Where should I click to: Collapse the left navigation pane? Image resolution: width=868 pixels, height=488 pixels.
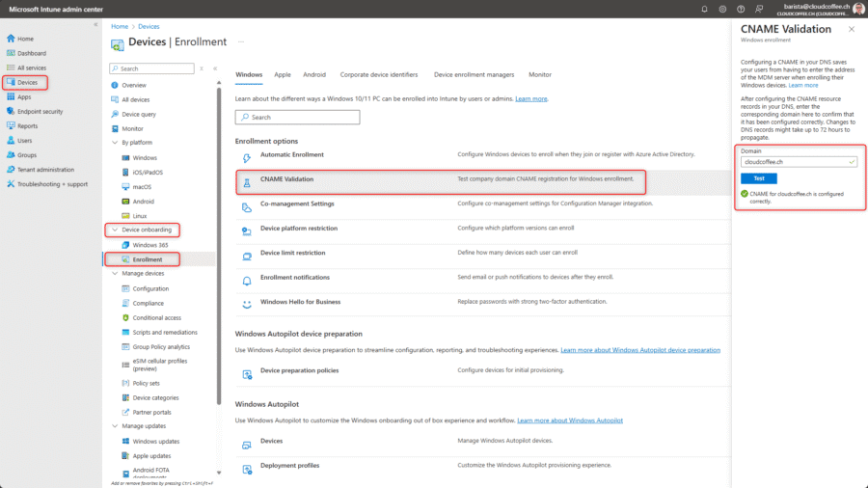(95, 24)
